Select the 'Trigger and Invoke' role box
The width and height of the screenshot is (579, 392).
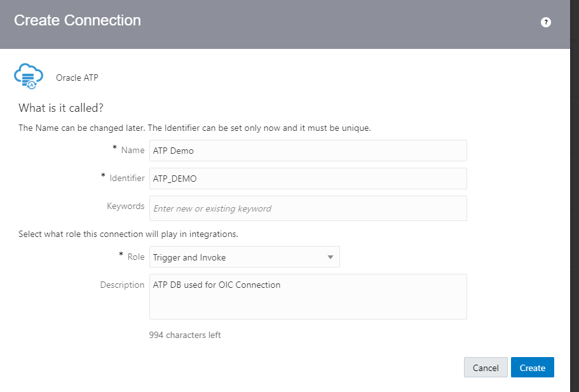click(238, 257)
